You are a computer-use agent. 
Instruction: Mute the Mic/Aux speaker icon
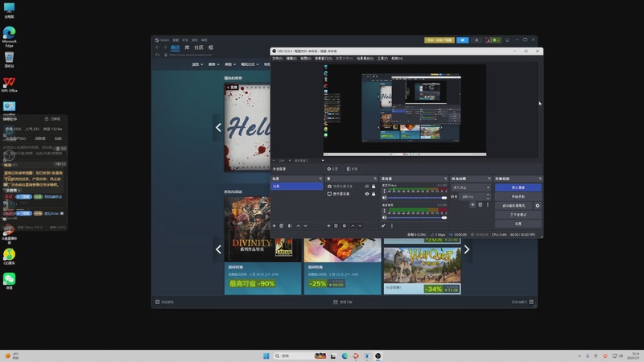385,198
